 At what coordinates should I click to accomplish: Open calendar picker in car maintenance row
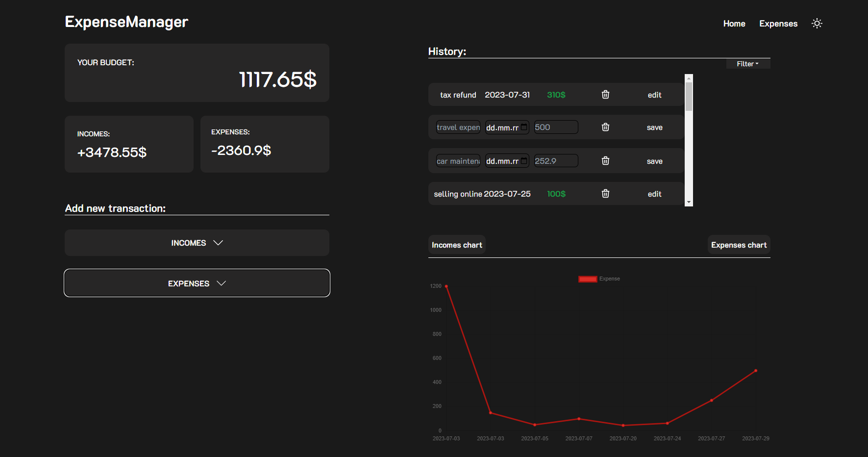pyautogui.click(x=524, y=161)
